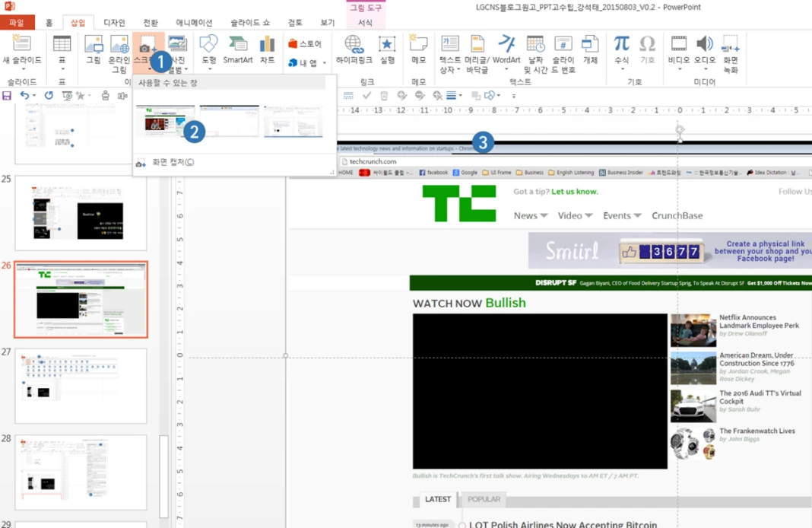Screen dimensions: 812x528
Task: Expand the 새 슬라이드 layout dropdown arrow
Action: pyautogui.click(x=23, y=69)
